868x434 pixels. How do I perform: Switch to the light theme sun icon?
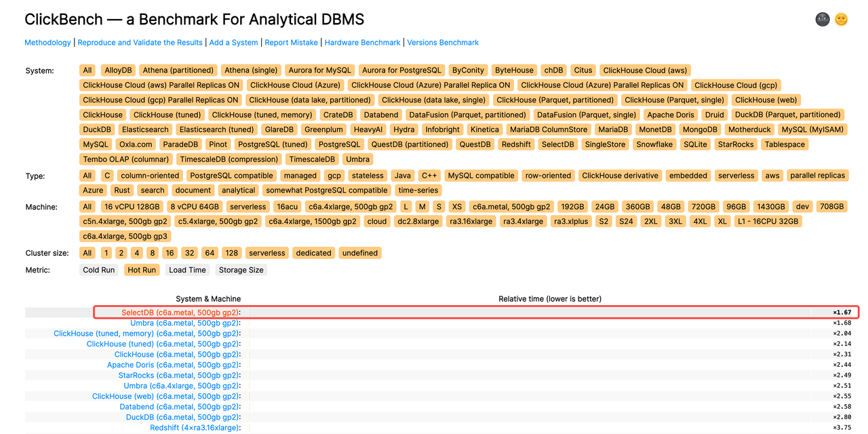(842, 19)
